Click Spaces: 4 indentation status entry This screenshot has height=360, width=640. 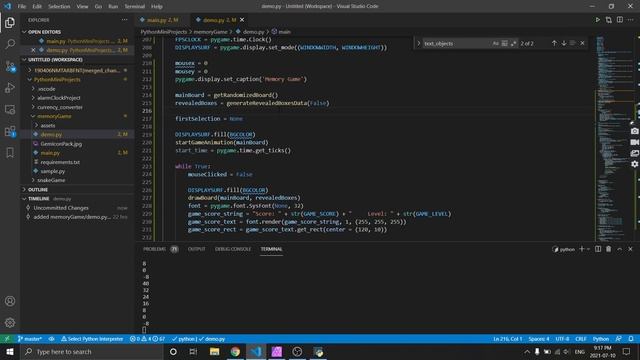coord(539,339)
